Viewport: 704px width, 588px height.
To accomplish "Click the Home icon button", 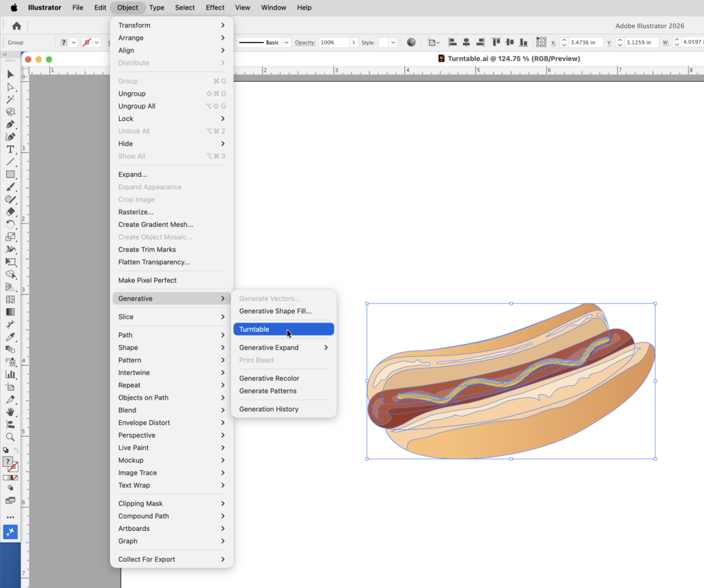I will 16,26.
